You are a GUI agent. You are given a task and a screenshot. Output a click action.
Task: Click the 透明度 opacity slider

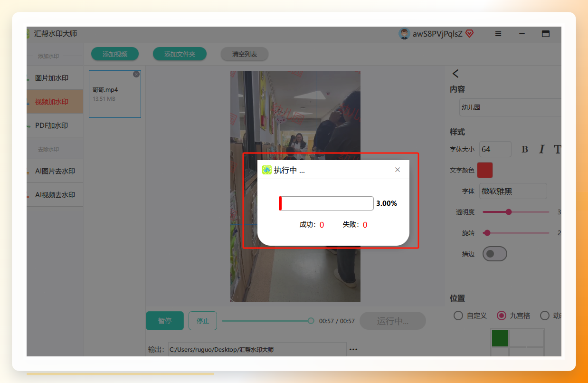[x=516, y=212]
